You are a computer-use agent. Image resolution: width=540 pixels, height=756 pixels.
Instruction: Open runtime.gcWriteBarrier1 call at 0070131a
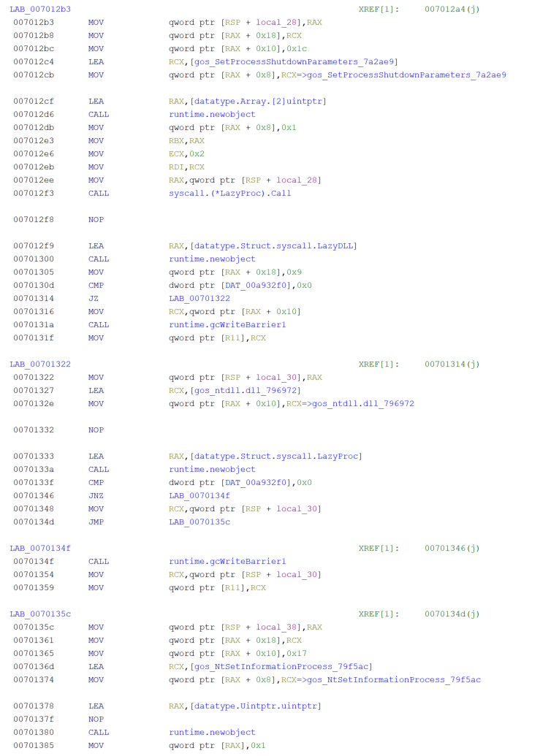227,325
